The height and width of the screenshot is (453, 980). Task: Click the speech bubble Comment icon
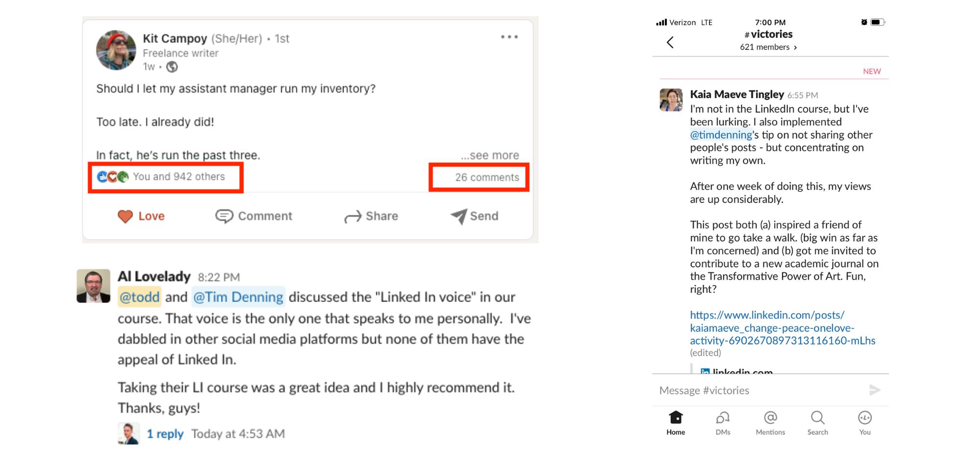[224, 216]
